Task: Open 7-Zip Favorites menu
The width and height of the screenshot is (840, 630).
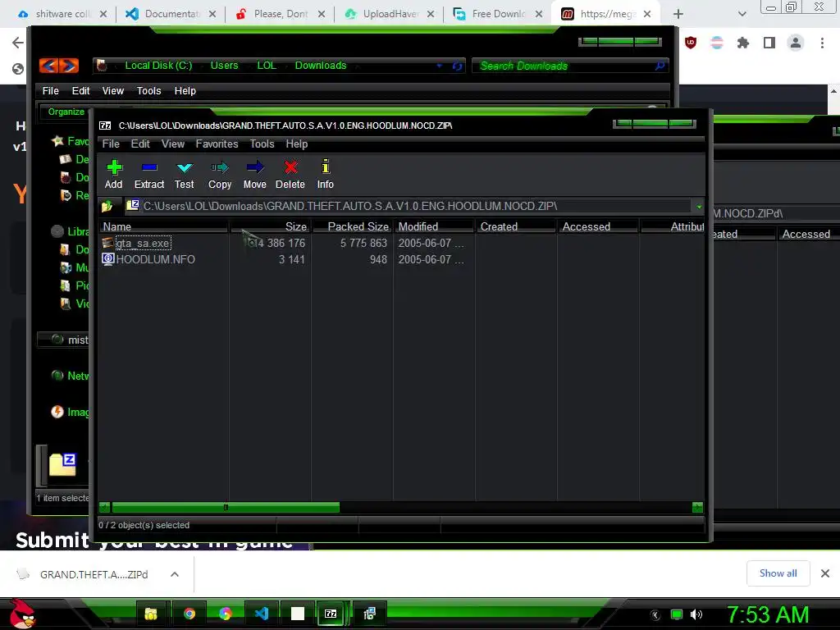Action: tap(217, 144)
